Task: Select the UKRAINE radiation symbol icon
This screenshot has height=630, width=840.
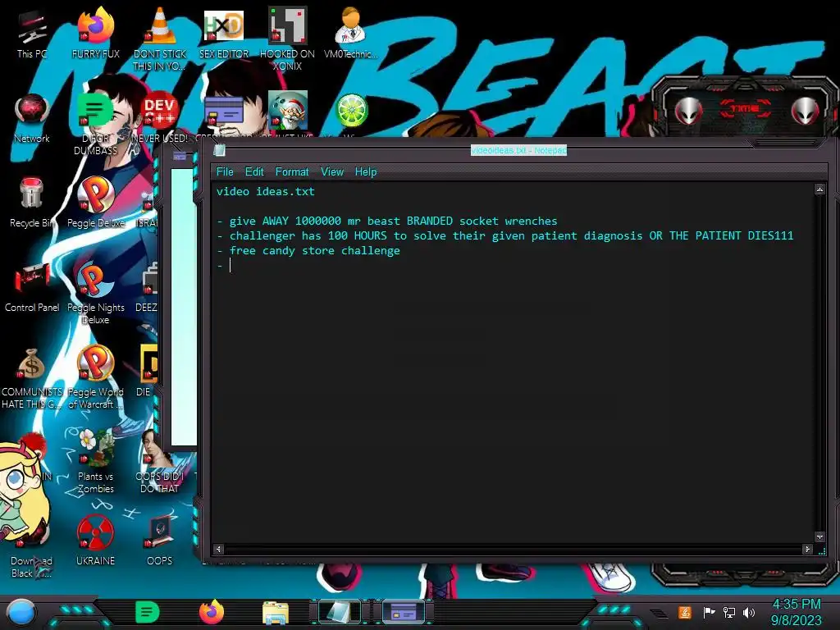Action: point(95,541)
